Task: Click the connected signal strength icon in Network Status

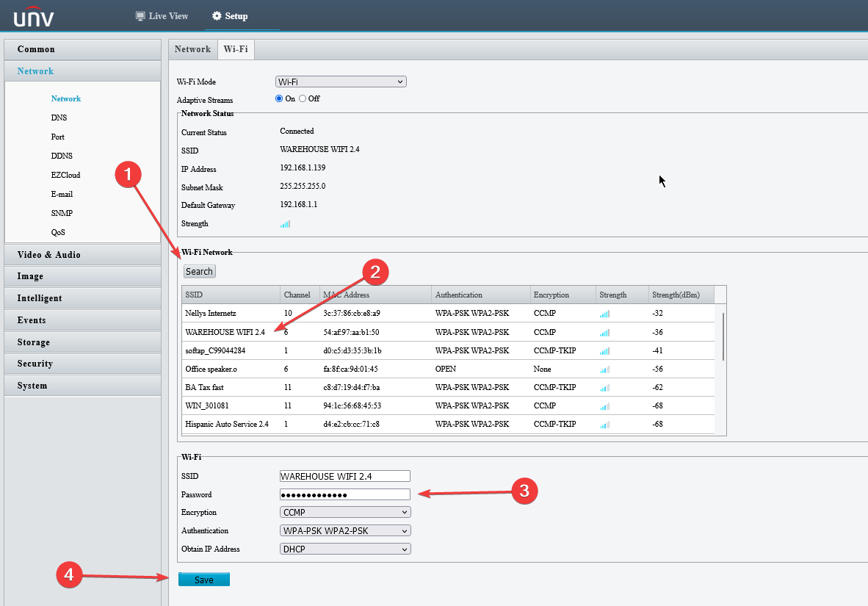Action: pos(285,224)
